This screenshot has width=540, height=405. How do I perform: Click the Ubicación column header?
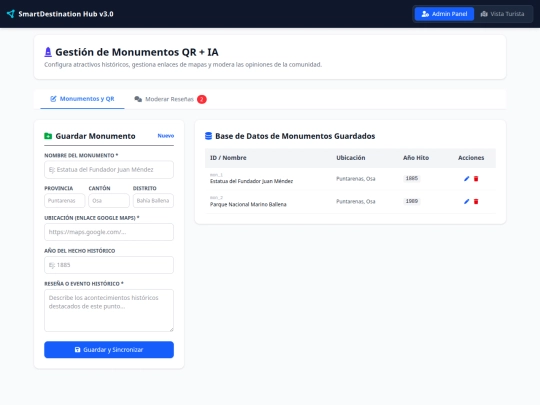tap(351, 158)
